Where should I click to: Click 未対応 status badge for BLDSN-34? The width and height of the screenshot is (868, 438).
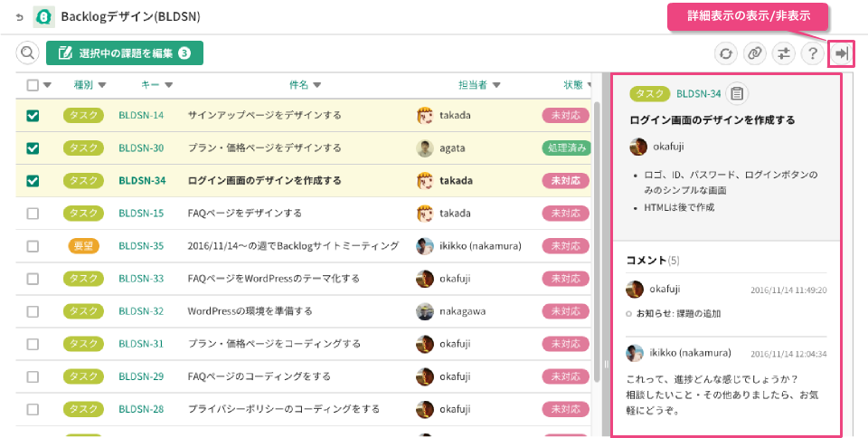(566, 180)
